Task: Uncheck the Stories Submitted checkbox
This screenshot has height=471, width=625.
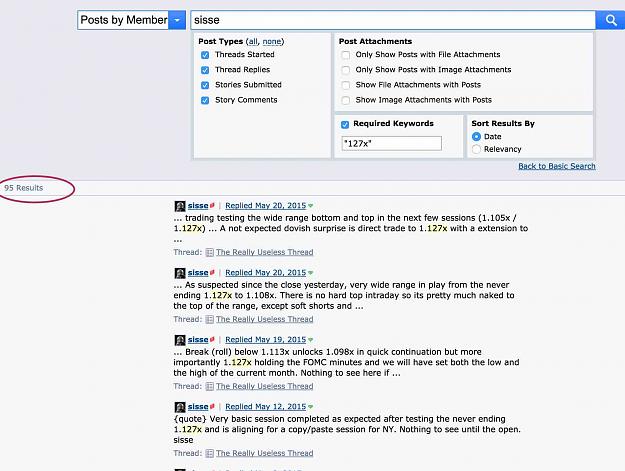Action: (205, 85)
